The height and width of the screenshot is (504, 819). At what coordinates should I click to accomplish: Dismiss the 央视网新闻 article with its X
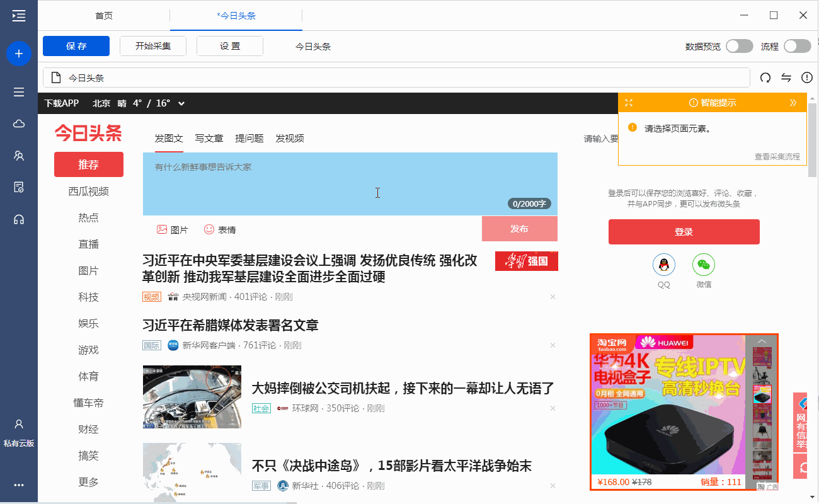[x=553, y=297]
